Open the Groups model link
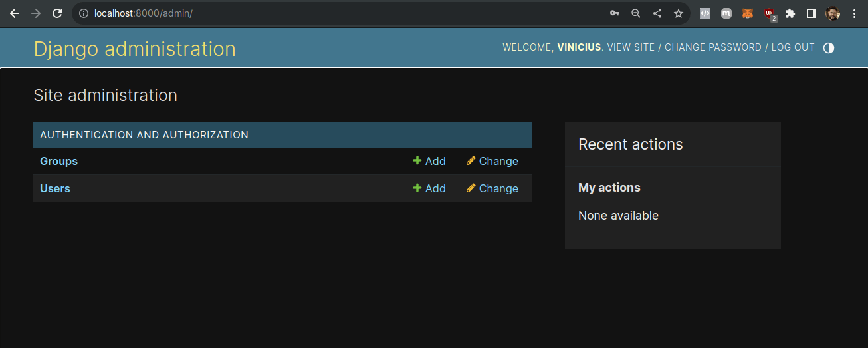This screenshot has width=868, height=348. tap(58, 161)
